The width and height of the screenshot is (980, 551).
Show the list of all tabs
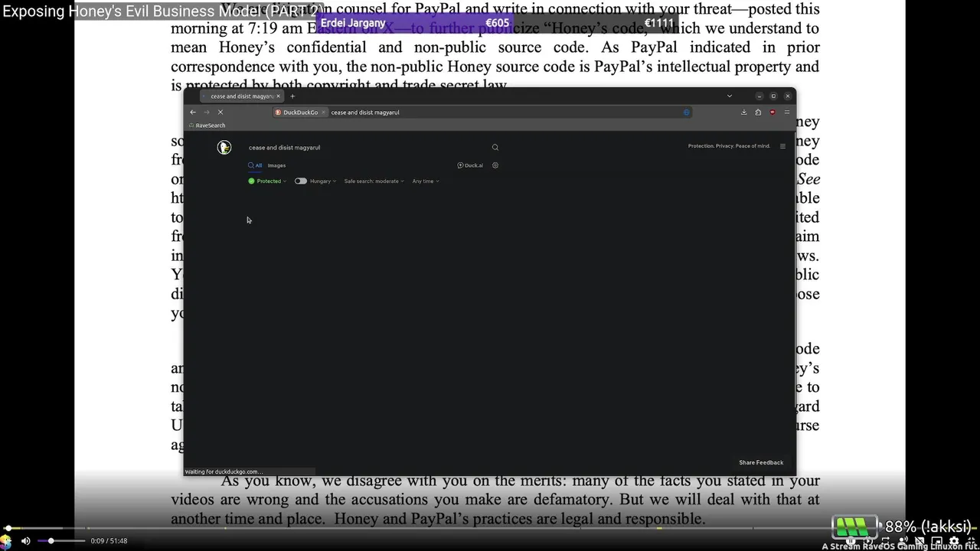(730, 96)
